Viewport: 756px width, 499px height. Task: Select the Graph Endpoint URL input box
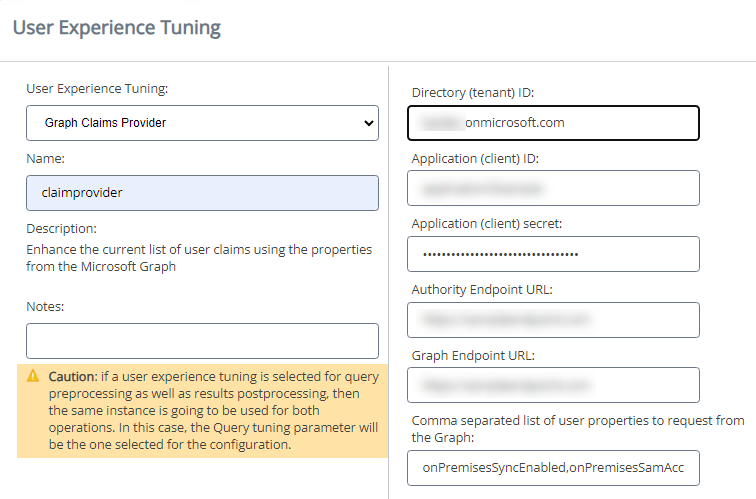click(553, 385)
